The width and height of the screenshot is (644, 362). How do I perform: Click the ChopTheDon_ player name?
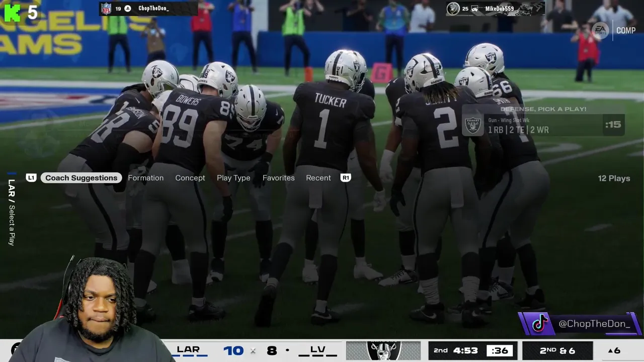(153, 9)
